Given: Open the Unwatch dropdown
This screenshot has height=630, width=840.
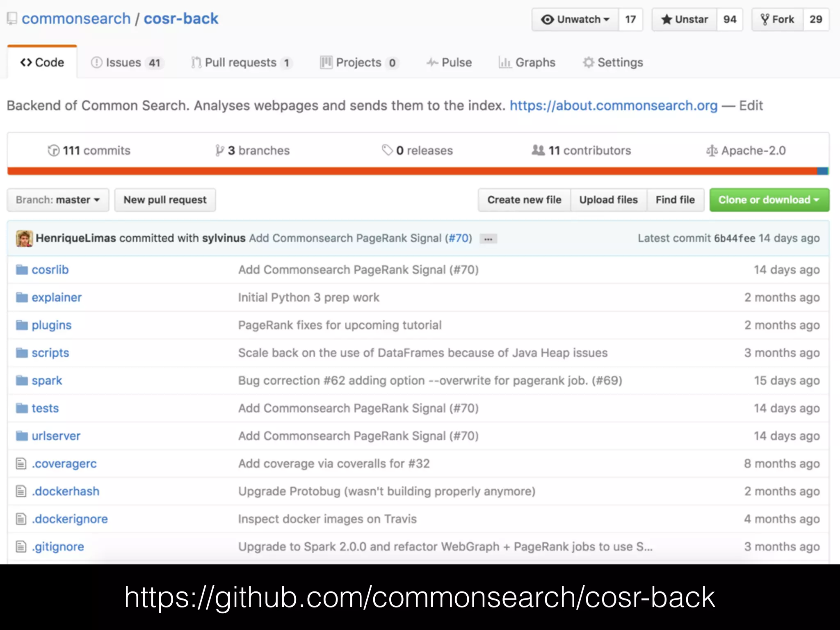Looking at the screenshot, I should click(x=575, y=19).
